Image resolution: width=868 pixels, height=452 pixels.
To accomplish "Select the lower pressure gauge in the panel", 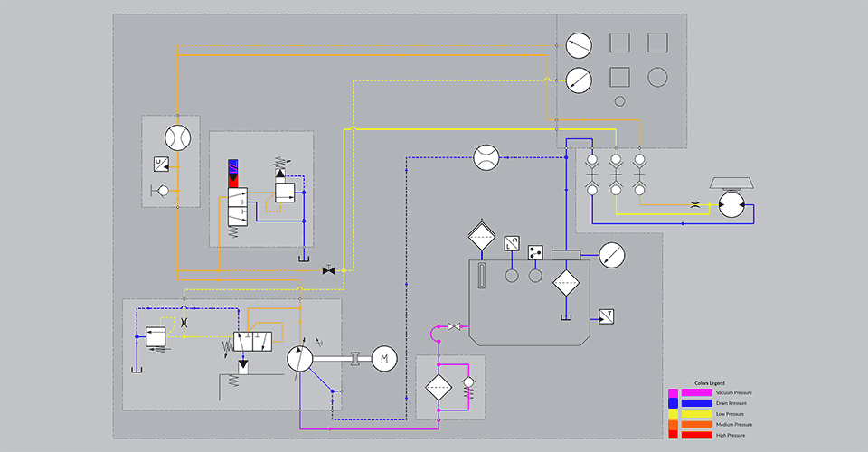I will point(578,80).
